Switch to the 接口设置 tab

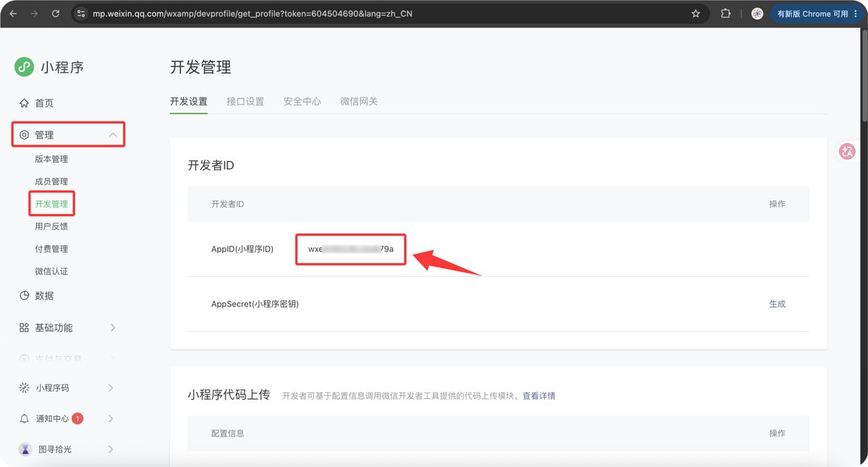point(245,102)
